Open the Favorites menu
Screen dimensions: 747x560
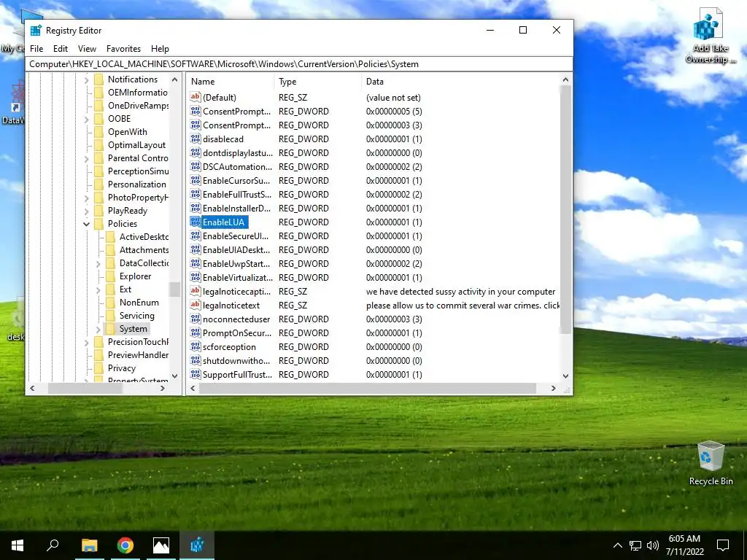click(x=123, y=49)
